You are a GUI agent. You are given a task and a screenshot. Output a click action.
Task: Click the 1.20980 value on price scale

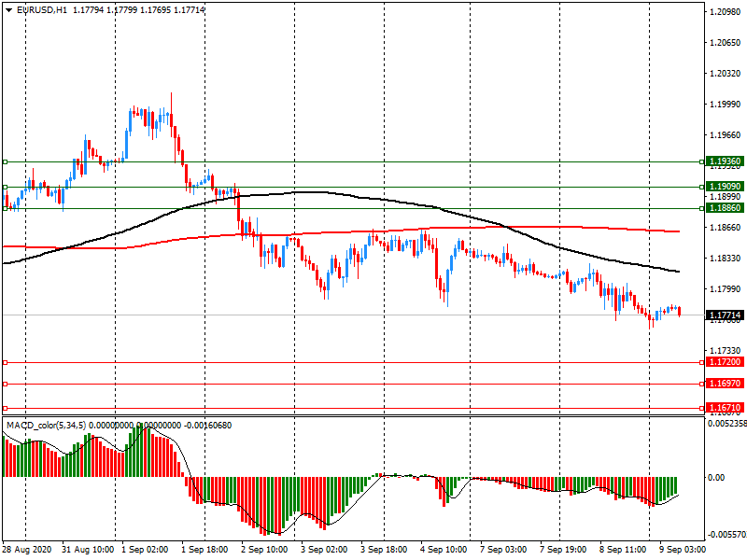[x=725, y=12]
